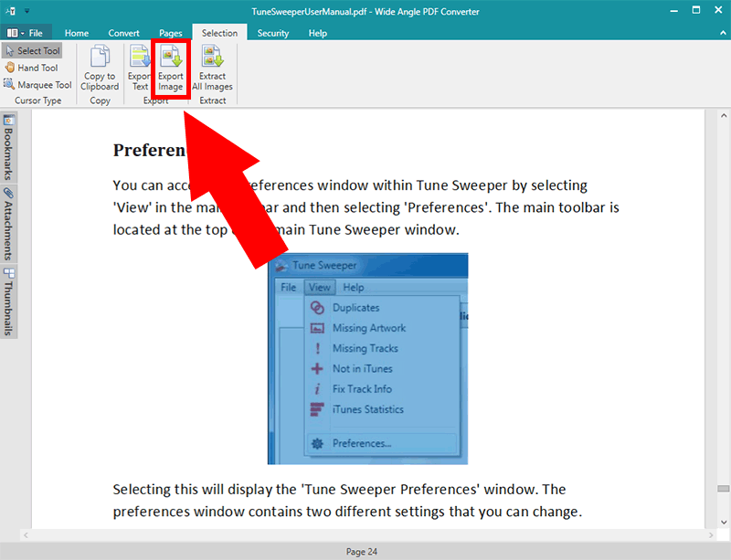Image resolution: width=731 pixels, height=560 pixels.
Task: Click the vertical scrollbar thumb
Action: click(x=724, y=488)
